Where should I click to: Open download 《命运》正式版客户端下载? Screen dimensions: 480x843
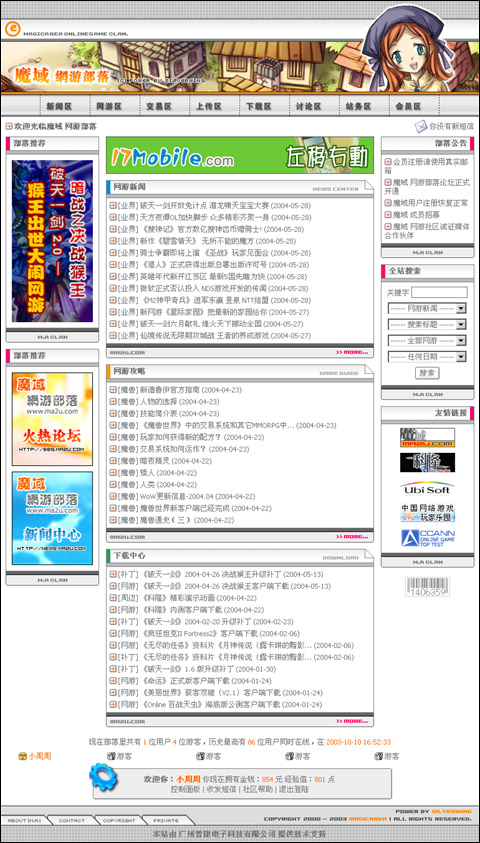coord(183,681)
